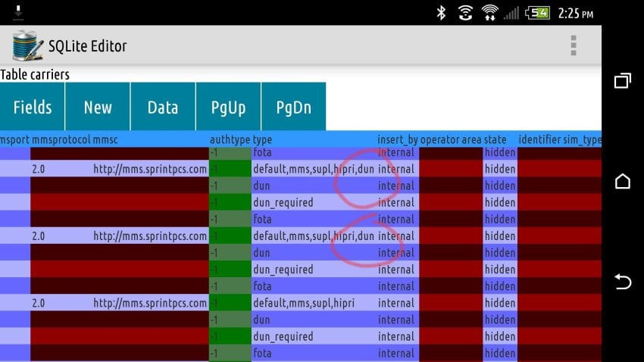
Task: Tap the Wi-Fi status bar icon
Action: 489,13
